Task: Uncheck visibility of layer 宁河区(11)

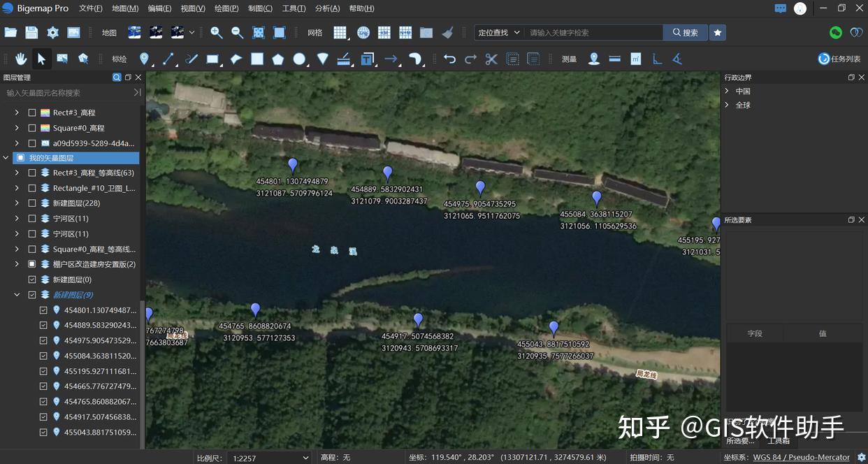Action: tap(32, 218)
